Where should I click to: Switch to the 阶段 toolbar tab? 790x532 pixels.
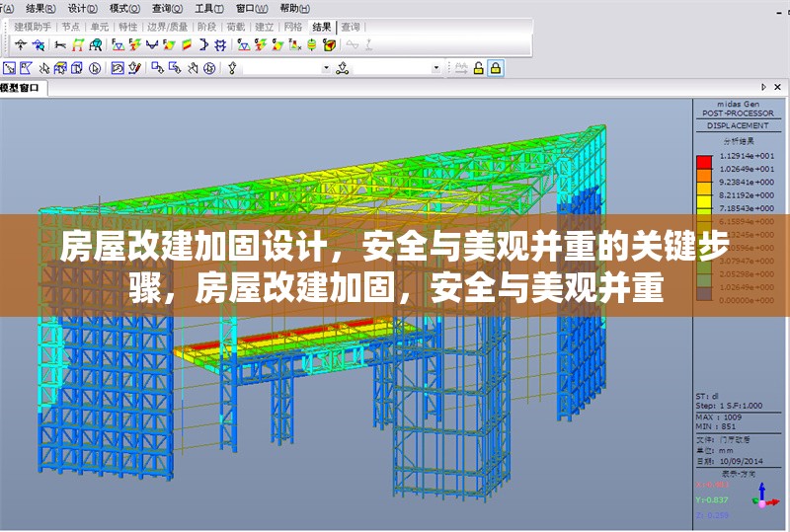(206, 27)
